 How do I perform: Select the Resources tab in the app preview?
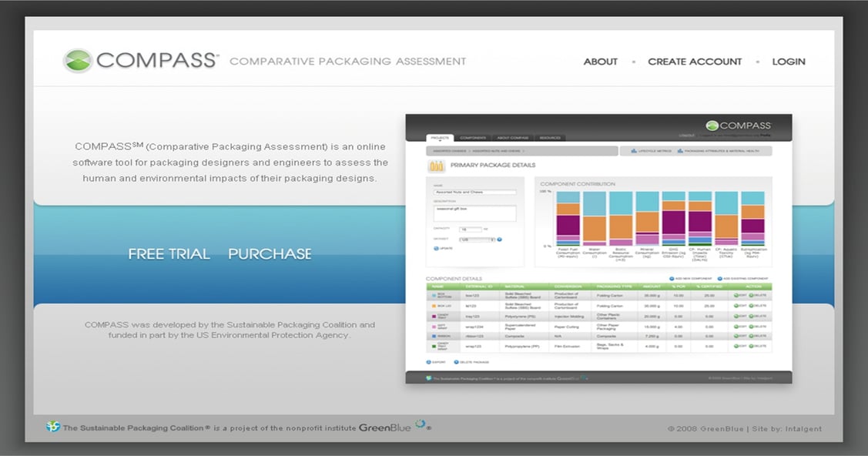tap(550, 138)
